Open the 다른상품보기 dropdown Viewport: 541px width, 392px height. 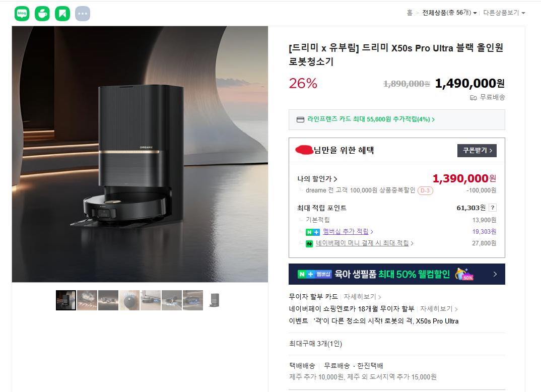tap(504, 13)
